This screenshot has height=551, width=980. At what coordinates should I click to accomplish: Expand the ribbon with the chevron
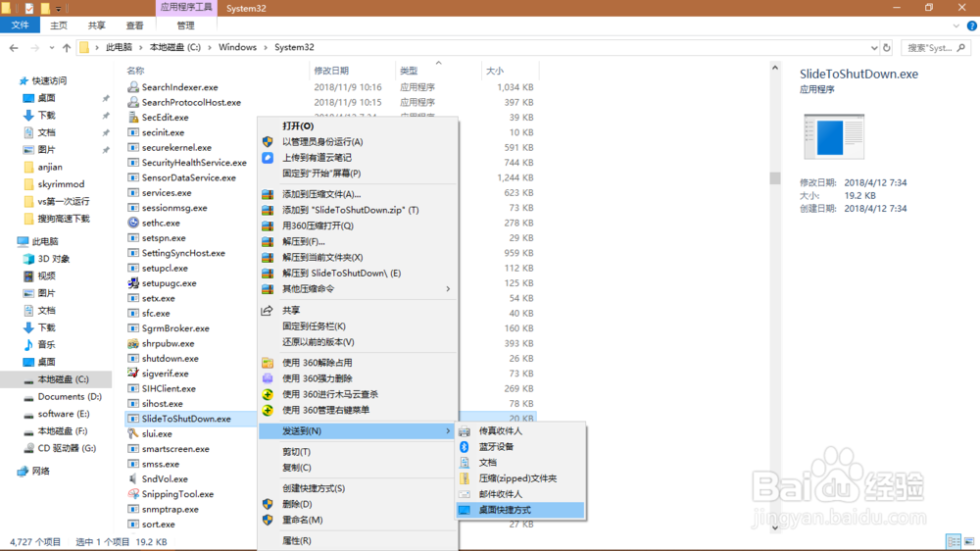956,25
